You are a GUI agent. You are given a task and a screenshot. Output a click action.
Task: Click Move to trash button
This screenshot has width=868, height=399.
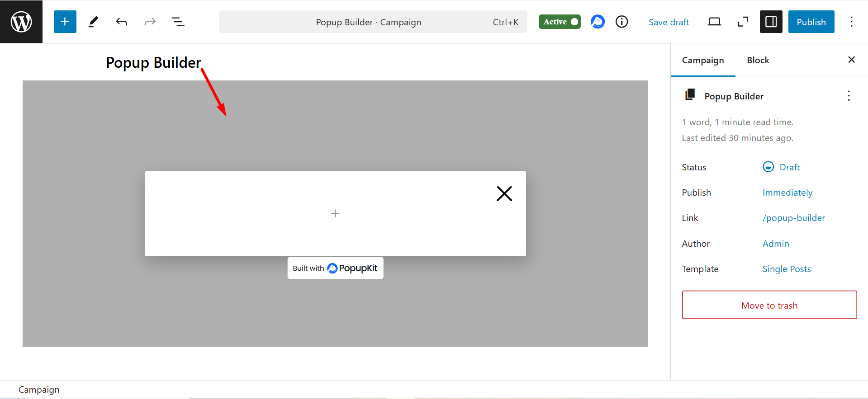(769, 305)
